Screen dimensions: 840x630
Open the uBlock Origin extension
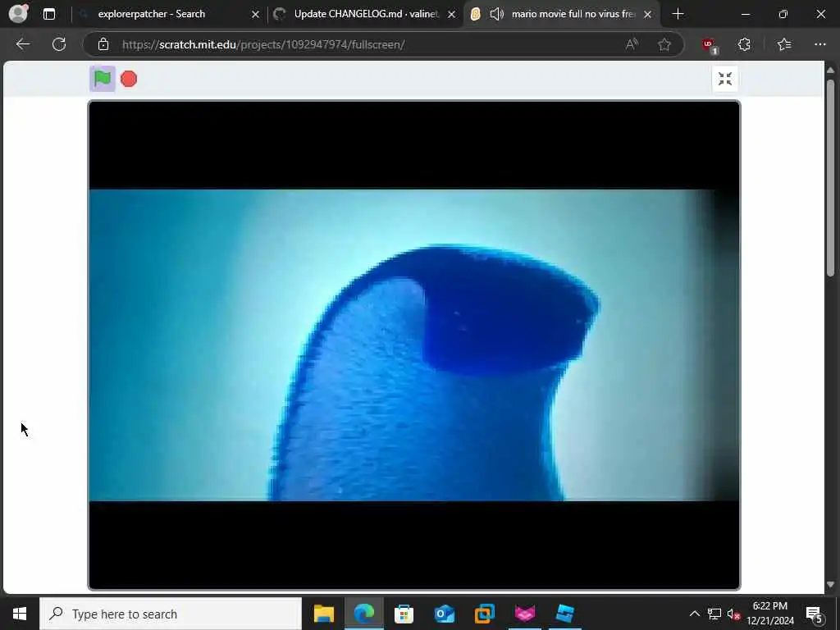point(710,46)
